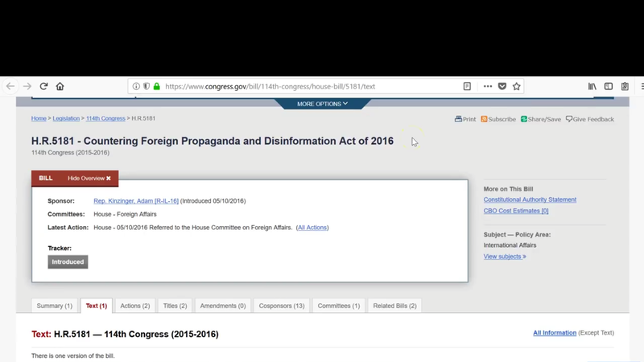Go to browser home page icon
The height and width of the screenshot is (362, 644).
(60, 86)
